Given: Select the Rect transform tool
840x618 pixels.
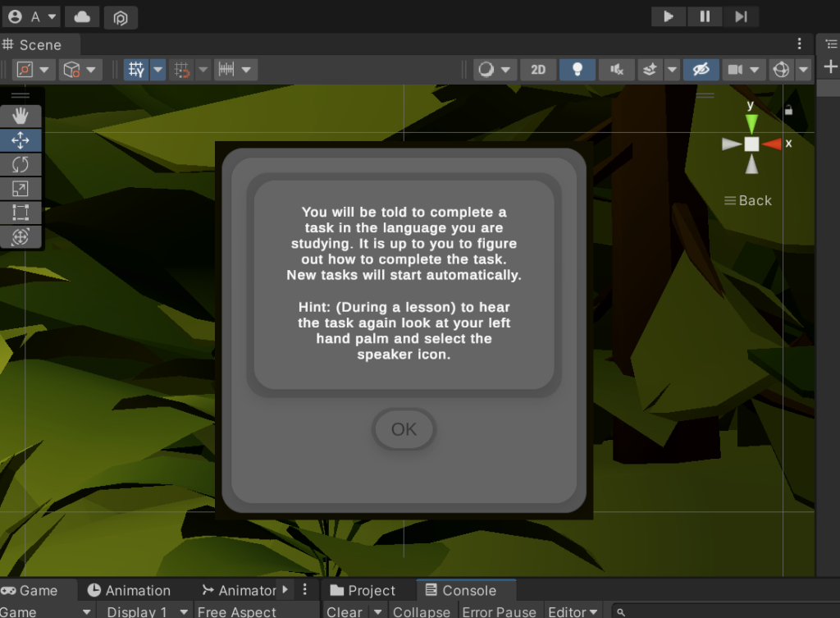Looking at the screenshot, I should (x=21, y=213).
